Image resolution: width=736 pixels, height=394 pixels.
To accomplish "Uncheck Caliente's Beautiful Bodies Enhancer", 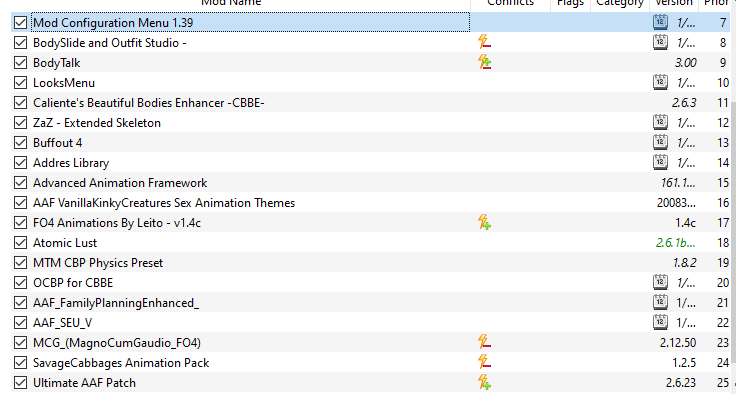I will click(x=20, y=102).
